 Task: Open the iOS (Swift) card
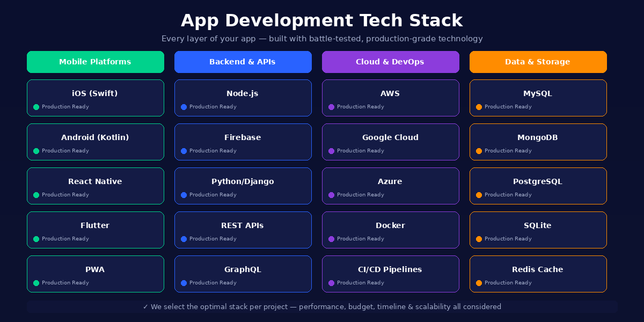[x=96, y=98]
